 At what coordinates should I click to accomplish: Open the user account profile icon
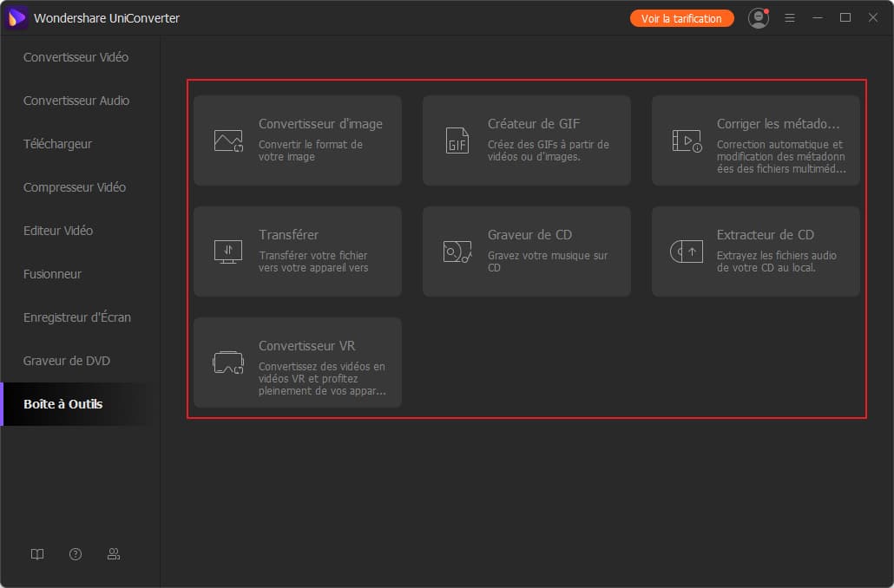tap(759, 18)
